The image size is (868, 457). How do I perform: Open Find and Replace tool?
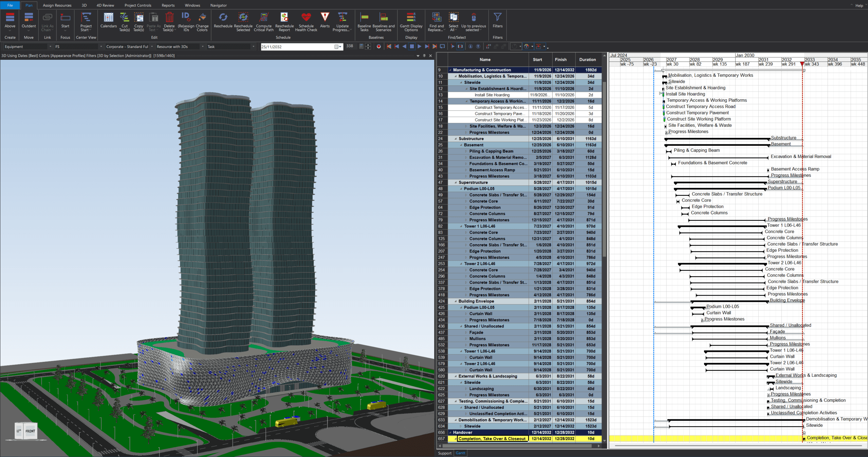pos(437,22)
